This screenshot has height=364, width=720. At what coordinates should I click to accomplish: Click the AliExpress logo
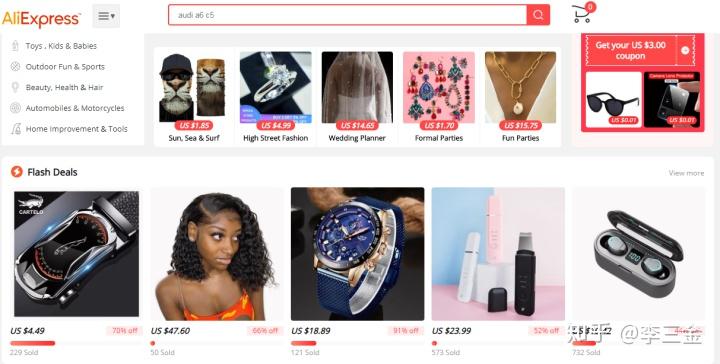point(41,19)
